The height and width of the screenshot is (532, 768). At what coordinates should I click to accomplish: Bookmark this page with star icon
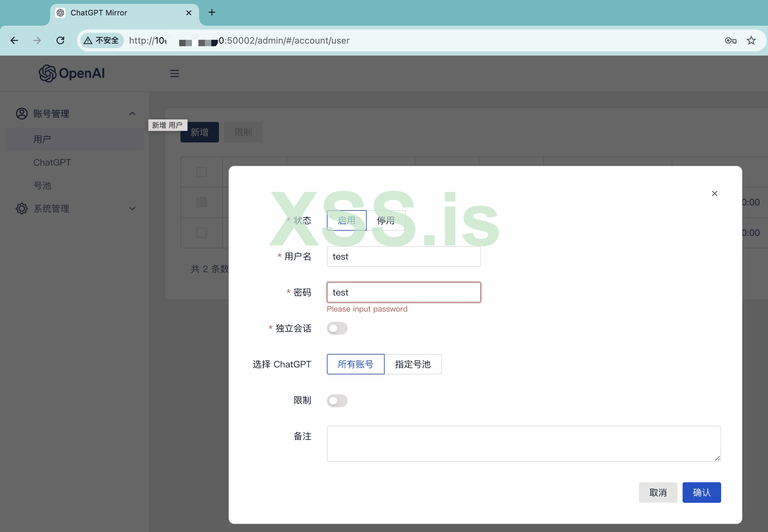coord(751,41)
